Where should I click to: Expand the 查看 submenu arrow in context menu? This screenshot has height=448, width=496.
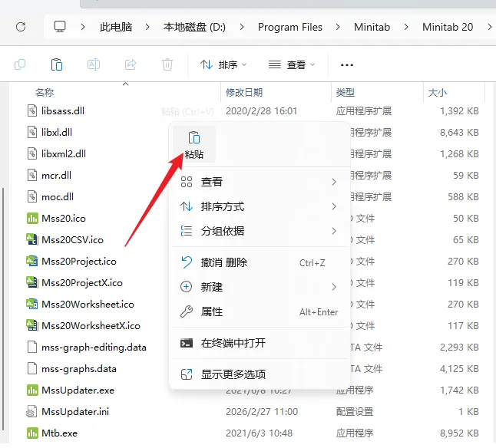[x=334, y=182]
